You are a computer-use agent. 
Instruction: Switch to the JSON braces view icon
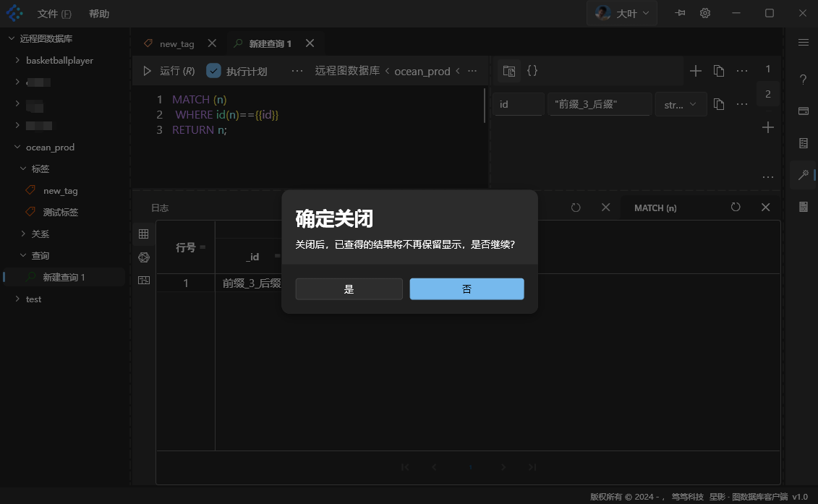532,70
